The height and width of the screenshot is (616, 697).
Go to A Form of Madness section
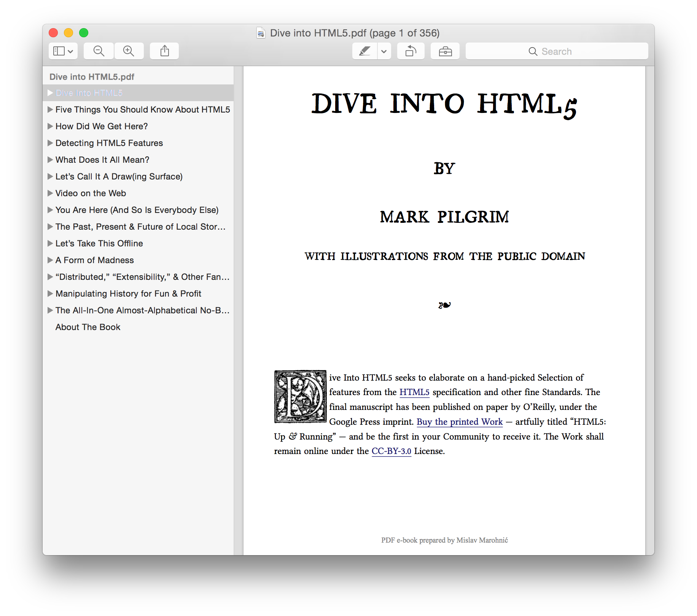[95, 260]
